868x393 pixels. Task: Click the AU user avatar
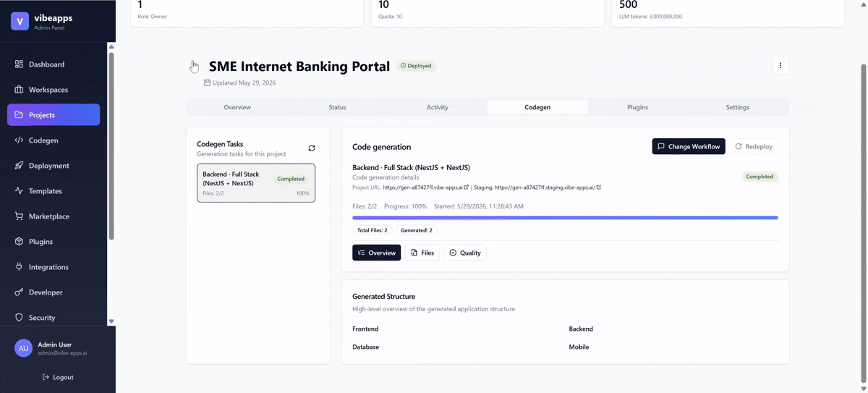23,348
